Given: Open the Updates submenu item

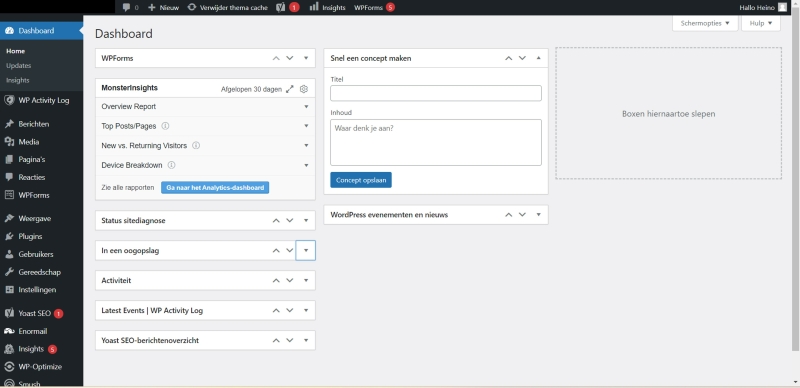Looking at the screenshot, I should coord(19,65).
